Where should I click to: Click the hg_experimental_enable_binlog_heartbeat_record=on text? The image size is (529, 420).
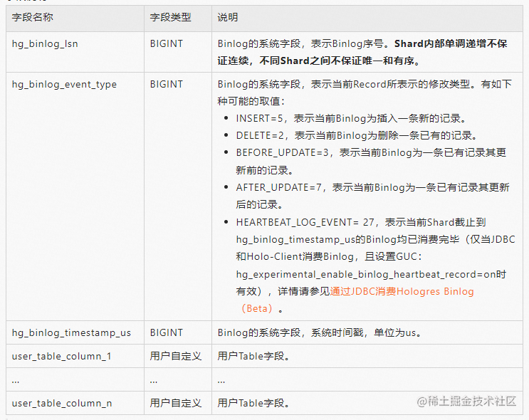pyautogui.click(x=366, y=274)
